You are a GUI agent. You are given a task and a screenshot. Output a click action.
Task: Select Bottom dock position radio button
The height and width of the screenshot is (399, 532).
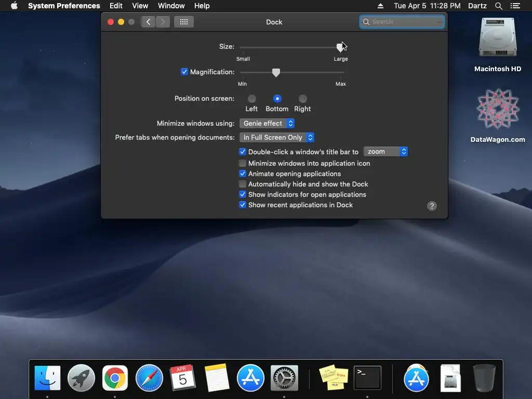click(x=277, y=99)
